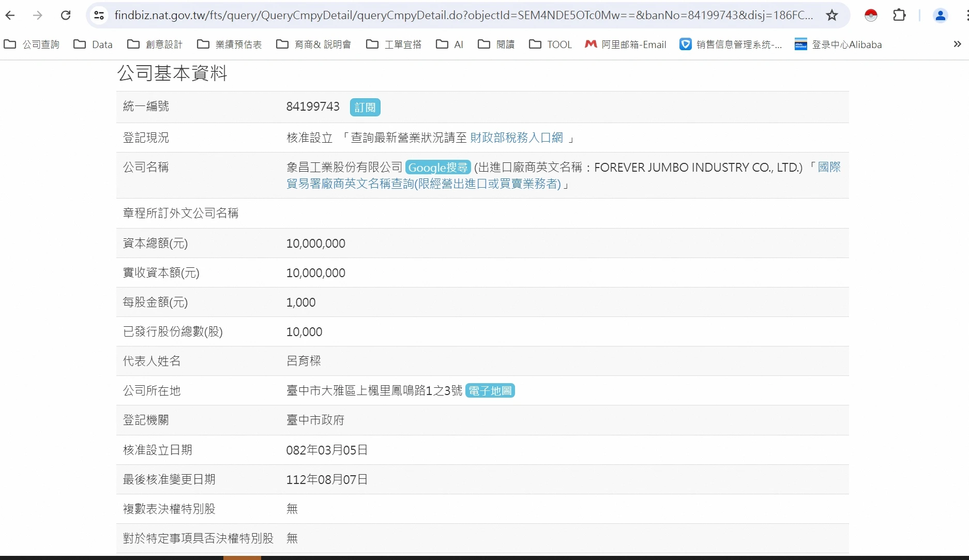Screen dimensions: 969x560
Task: Open the Data bookmark folder
Action: (x=93, y=44)
